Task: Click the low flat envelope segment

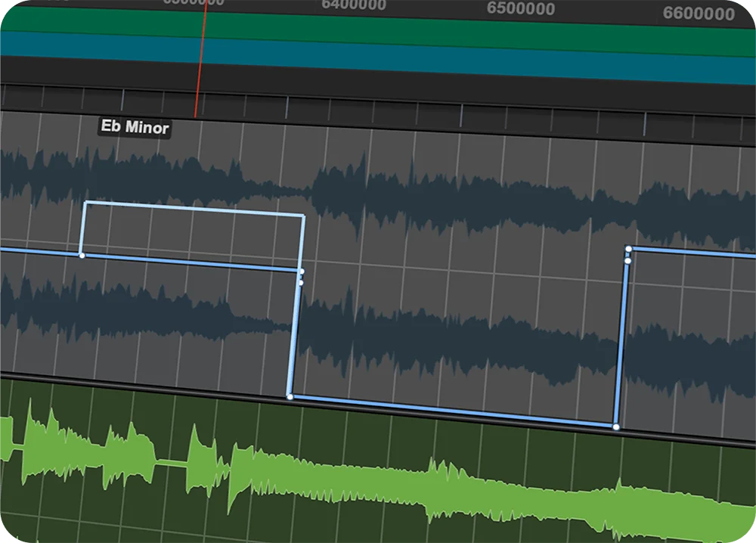Action: click(x=453, y=411)
